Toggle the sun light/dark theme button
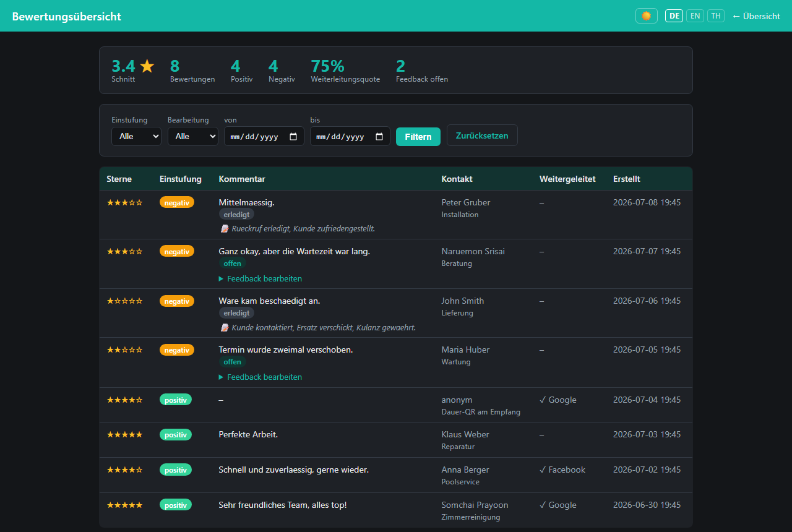Screen dimensions: 792x532 (x=647, y=16)
